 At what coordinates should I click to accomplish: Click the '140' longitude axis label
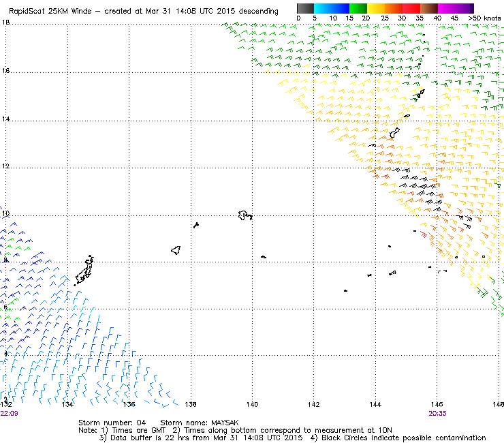252,404
